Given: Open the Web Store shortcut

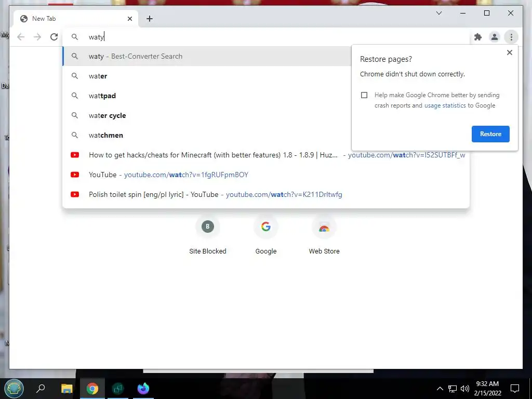Looking at the screenshot, I should tap(324, 236).
